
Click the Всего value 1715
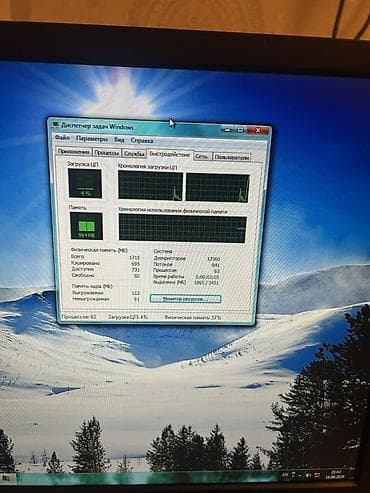click(x=135, y=258)
